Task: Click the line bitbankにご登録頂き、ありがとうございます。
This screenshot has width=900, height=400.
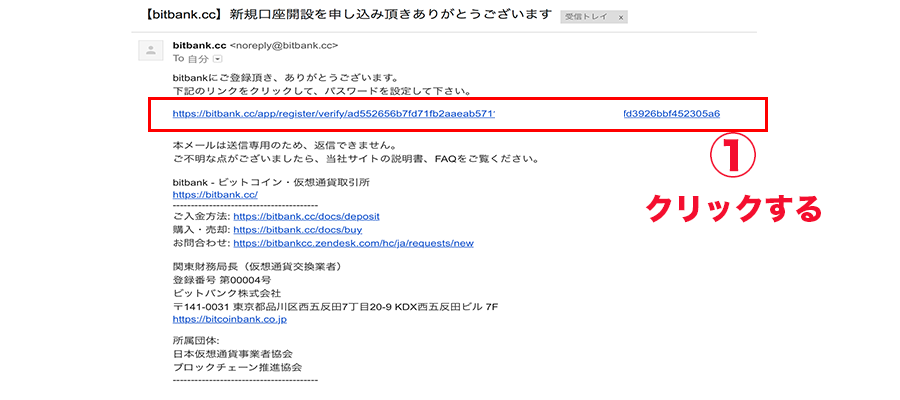Action: (285, 77)
